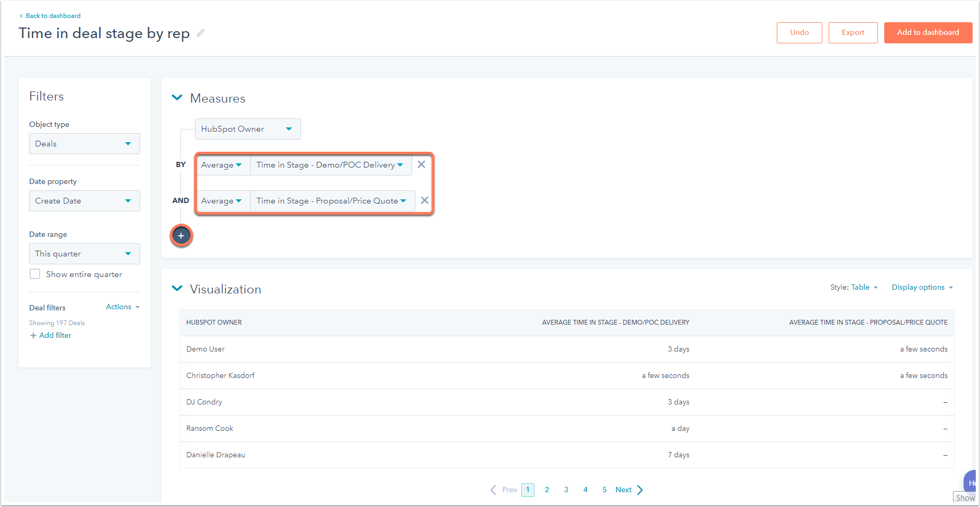
Task: Open the Deal filters Actions menu
Action: 123,307
